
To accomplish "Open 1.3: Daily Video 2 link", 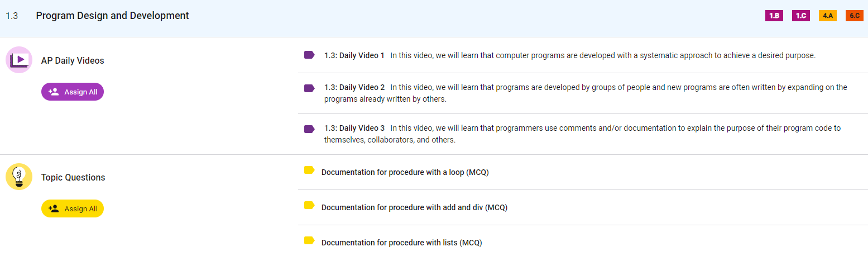I will pyautogui.click(x=354, y=87).
